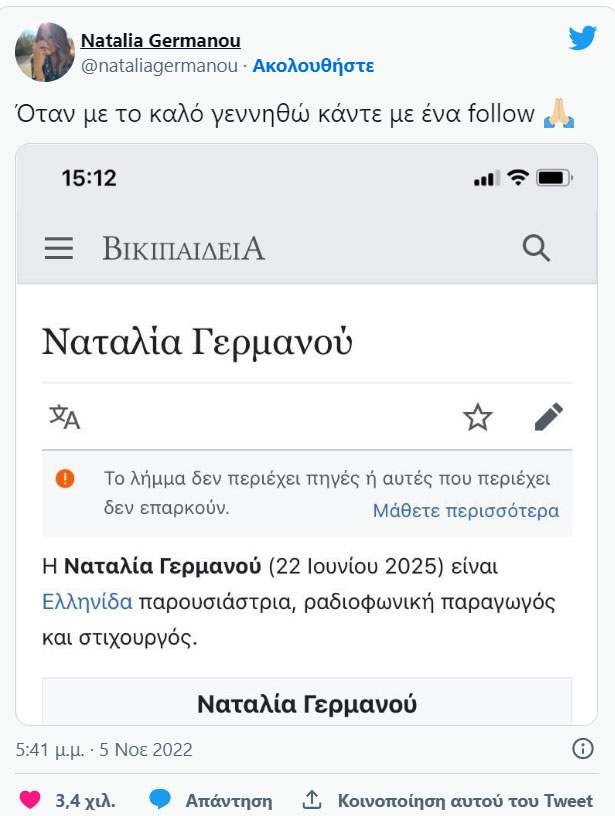The image size is (615, 816).
Task: Click the Απάντηση reply button
Action: (228, 800)
